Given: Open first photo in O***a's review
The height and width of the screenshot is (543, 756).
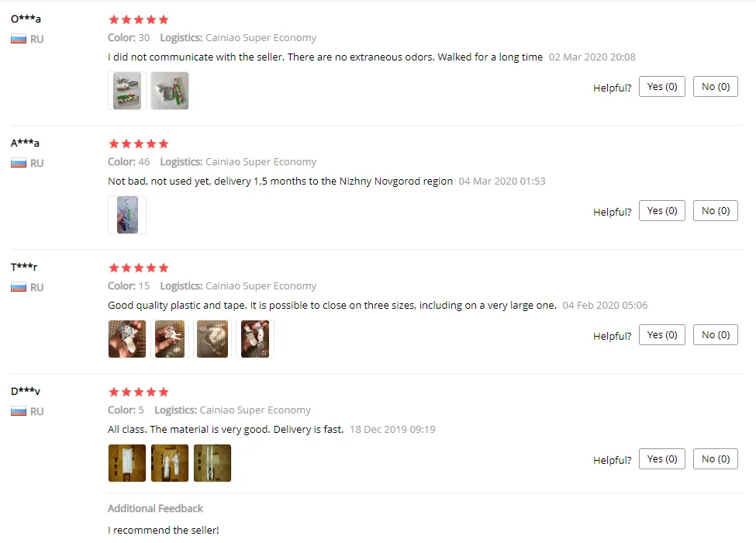Looking at the screenshot, I should coord(127,91).
